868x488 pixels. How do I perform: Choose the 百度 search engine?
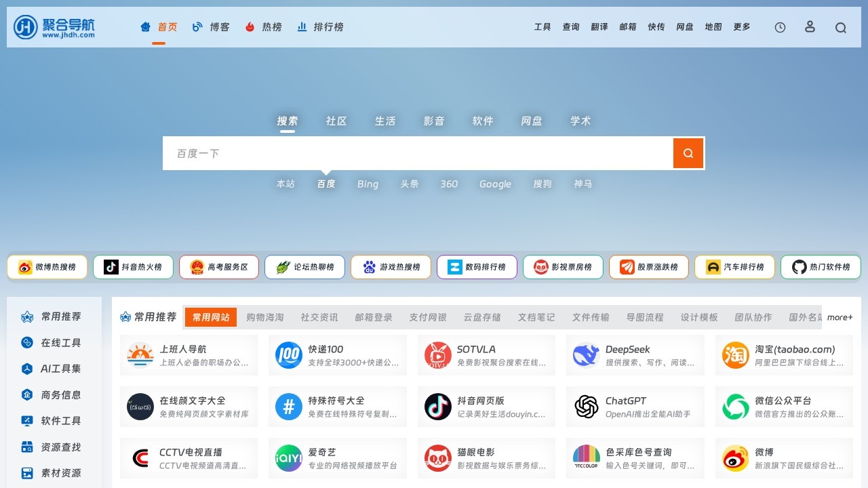click(326, 184)
